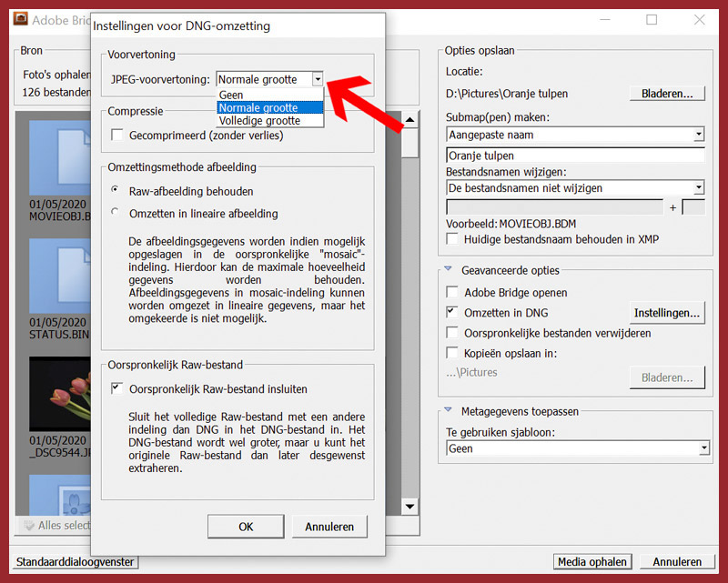Maximize the Adobe Bridge downloader window
The width and height of the screenshot is (728, 583).
click(x=652, y=19)
